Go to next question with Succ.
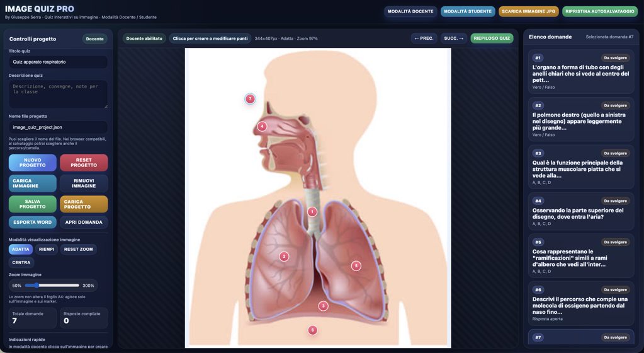Viewport: 644px width, 353px height. point(454,38)
